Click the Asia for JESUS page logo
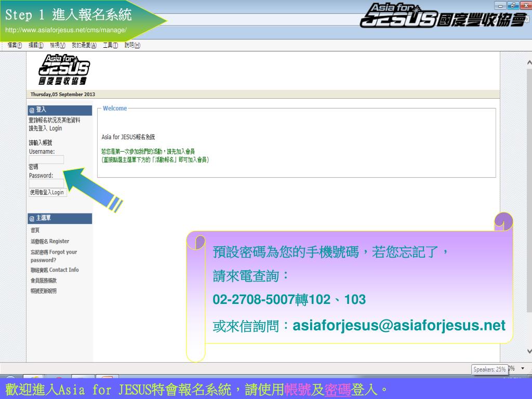Screen dimensions: 532x399 click(x=64, y=70)
